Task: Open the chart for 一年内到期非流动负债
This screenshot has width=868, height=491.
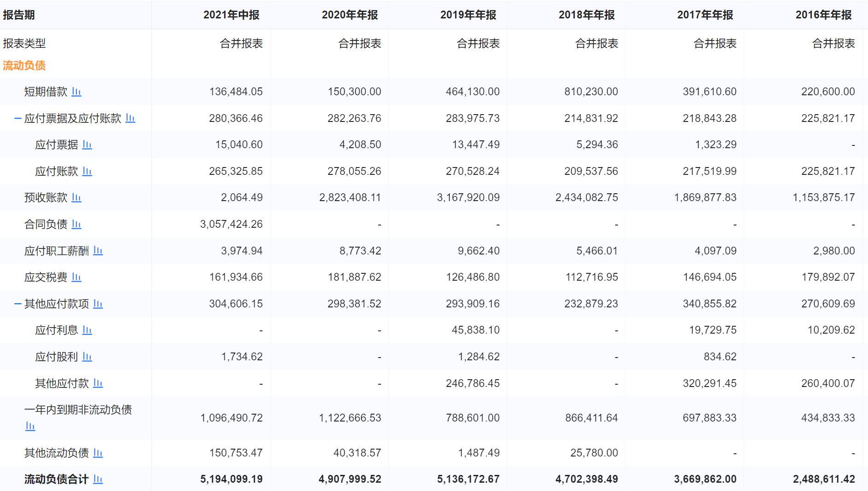Action: [30, 427]
